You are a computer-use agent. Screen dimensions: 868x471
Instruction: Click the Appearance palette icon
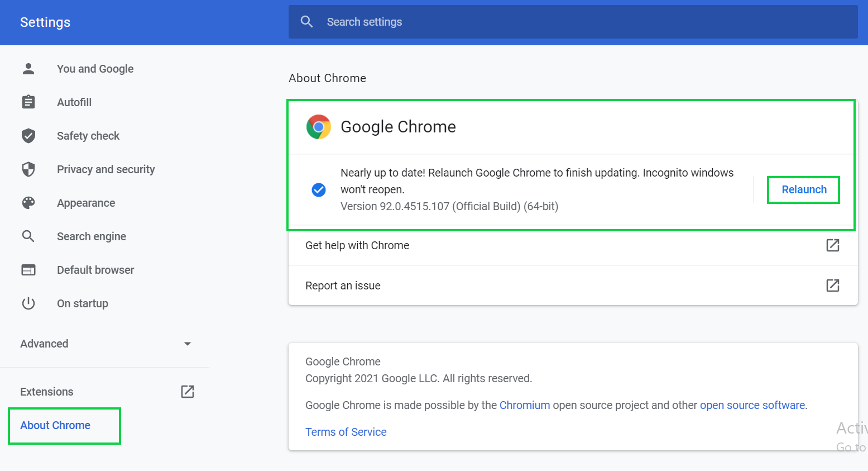(x=28, y=203)
